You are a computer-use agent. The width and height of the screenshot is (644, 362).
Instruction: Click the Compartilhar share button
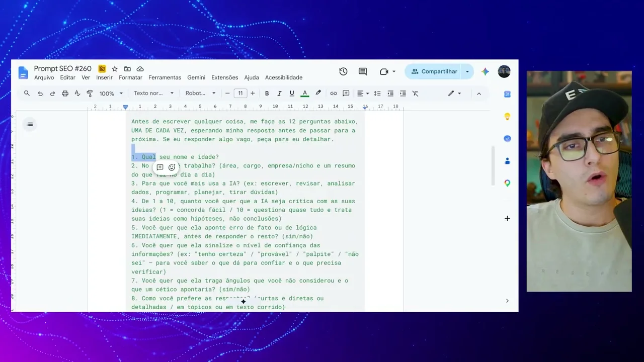(x=434, y=71)
